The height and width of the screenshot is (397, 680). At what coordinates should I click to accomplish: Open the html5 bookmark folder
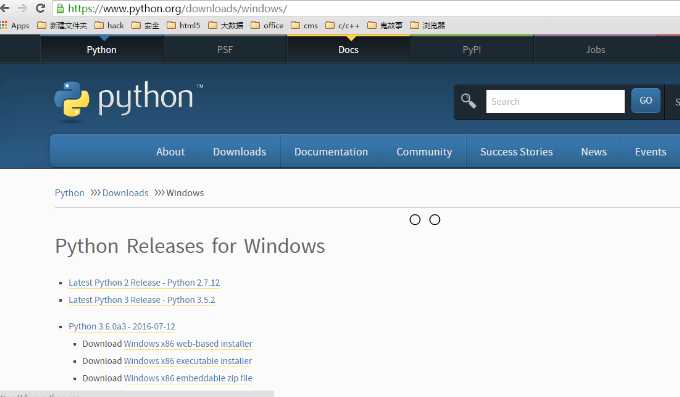click(183, 26)
